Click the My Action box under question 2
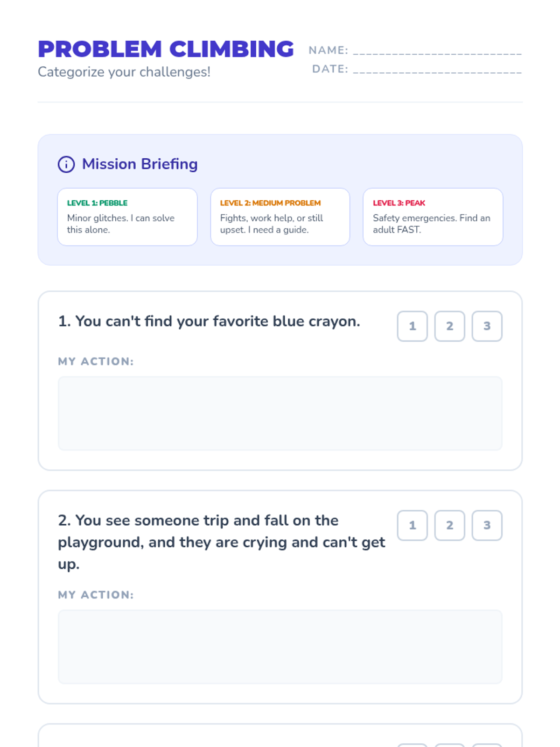 coord(280,647)
